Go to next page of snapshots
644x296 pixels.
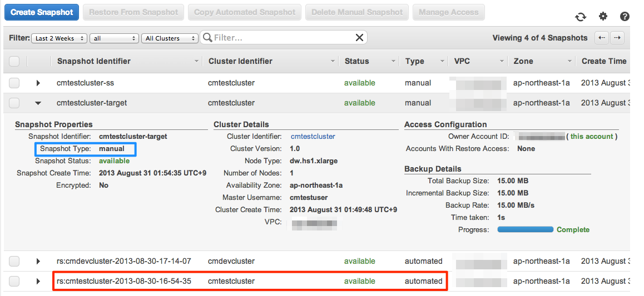click(617, 38)
